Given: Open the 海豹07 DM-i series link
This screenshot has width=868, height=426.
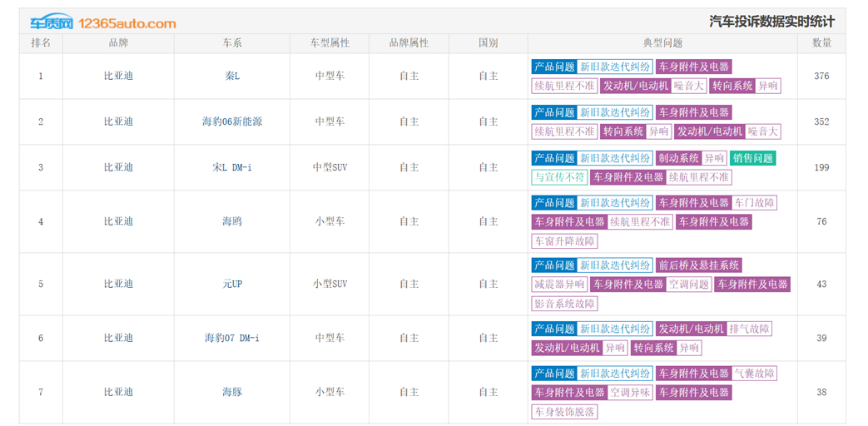Looking at the screenshot, I should [x=232, y=338].
